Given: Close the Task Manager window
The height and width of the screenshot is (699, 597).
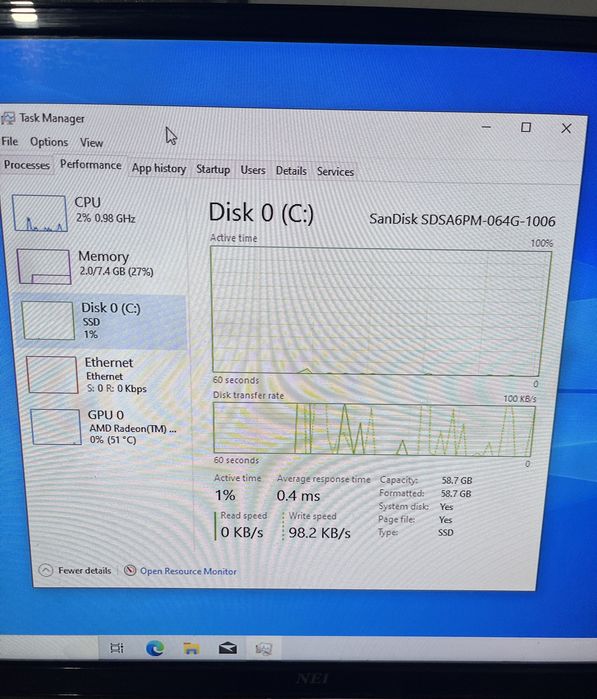Looking at the screenshot, I should pos(566,129).
